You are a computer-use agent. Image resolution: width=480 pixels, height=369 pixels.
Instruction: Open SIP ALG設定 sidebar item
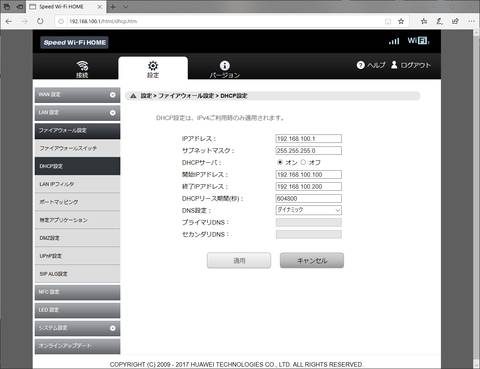[77, 274]
